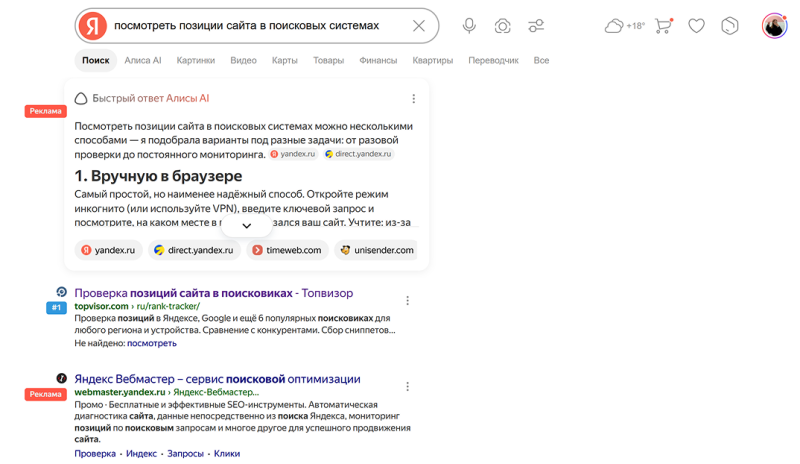Open inline direct.yandex.ru source citation
This screenshot has width=800, height=464.
(x=359, y=154)
